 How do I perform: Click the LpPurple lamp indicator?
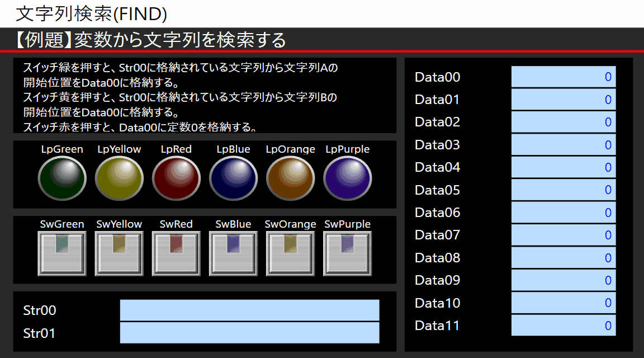click(347, 178)
